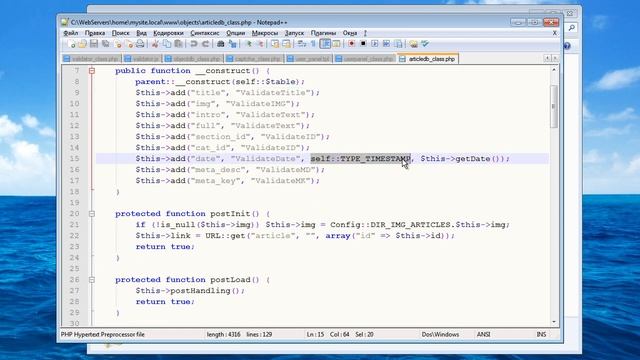Screen dimensions: 640x360
Task: Click the plugin icon left of the checkmark
Action: [413, 44]
